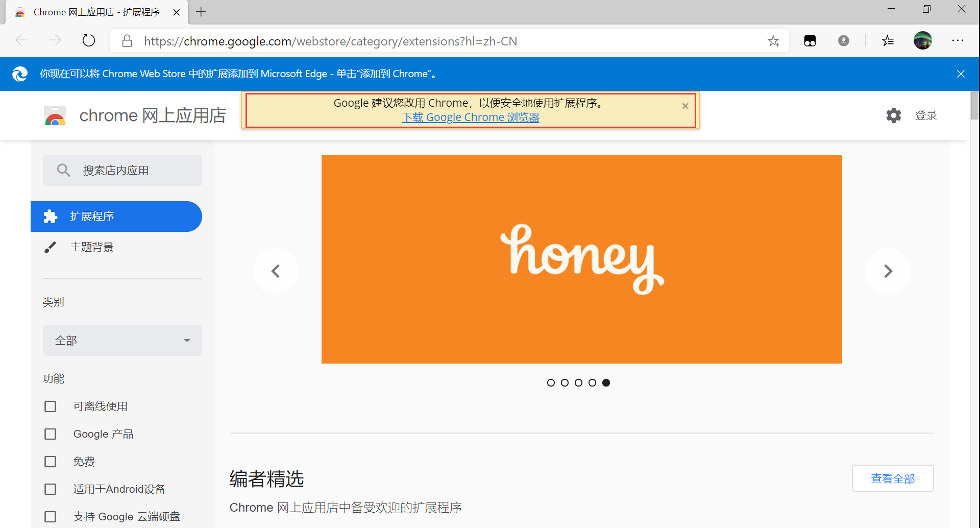Click the paintbrush themes icon
The width and height of the screenshot is (980, 528).
[50, 247]
